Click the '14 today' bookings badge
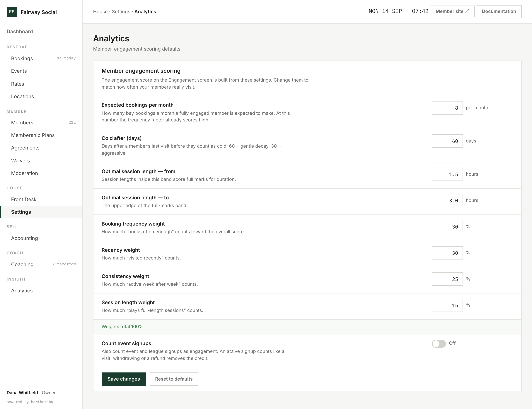The height and width of the screenshot is (409, 532). coord(66,58)
